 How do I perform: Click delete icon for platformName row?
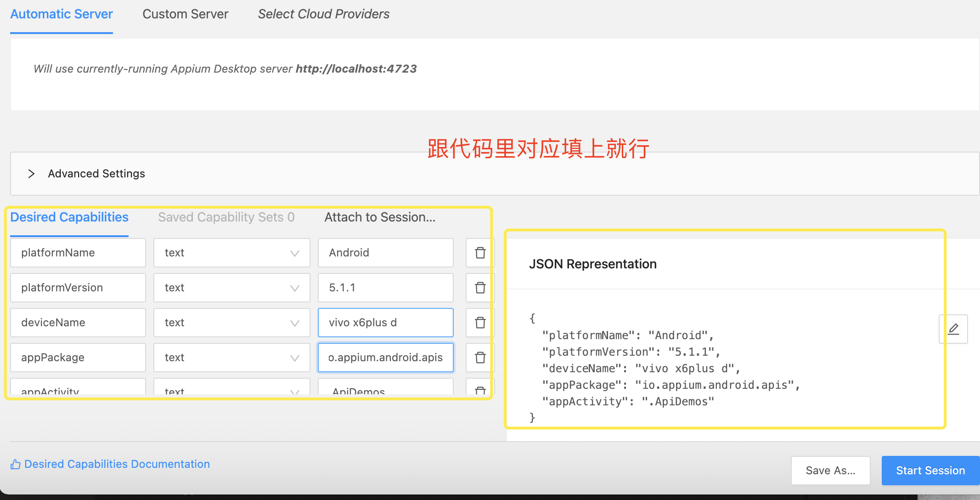point(480,253)
